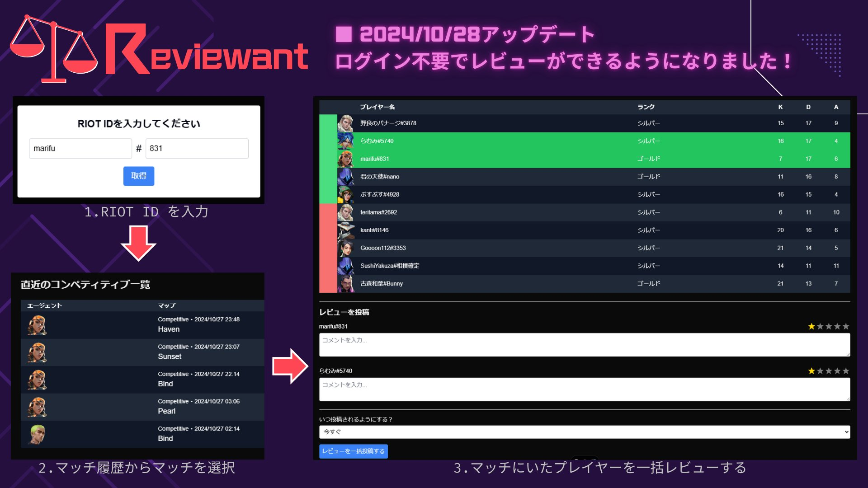Click agent avatar in 古森和葉#Bunny row
This screenshot has width=868, height=488.
(x=346, y=284)
